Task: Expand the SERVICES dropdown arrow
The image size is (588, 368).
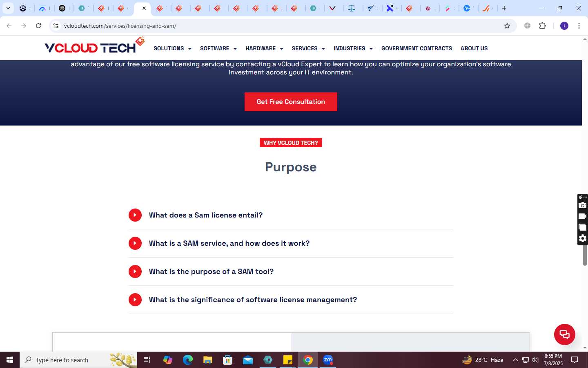Action: (x=323, y=49)
